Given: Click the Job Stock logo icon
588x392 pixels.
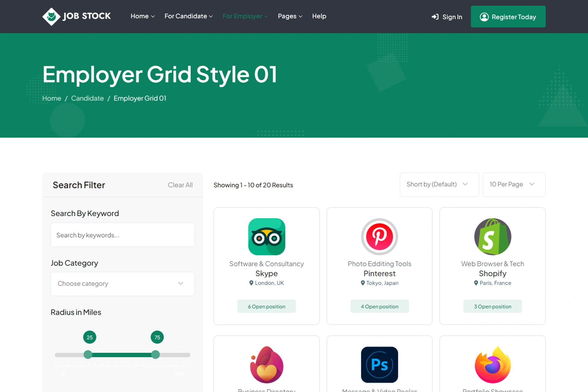Looking at the screenshot, I should 51,17.
